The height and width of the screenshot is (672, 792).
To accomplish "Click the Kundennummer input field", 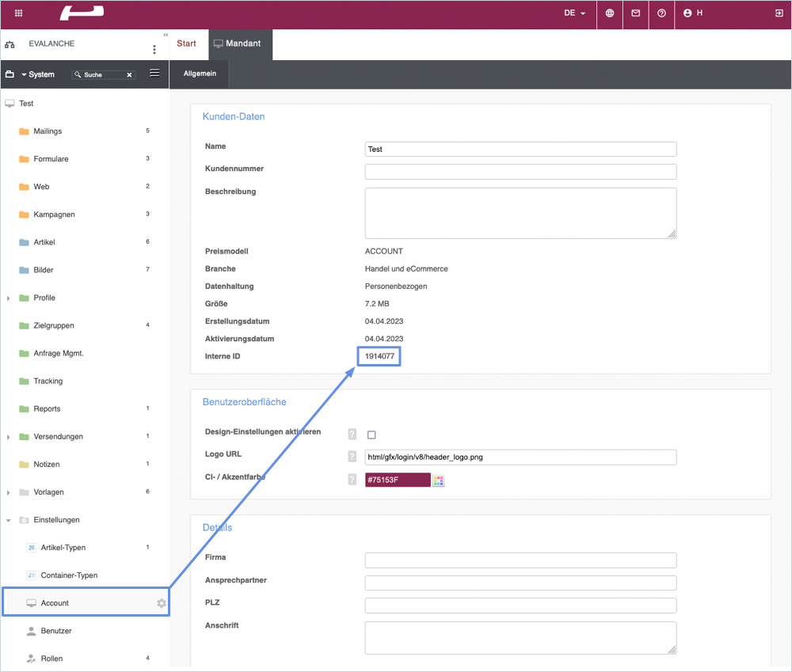I will (x=520, y=172).
